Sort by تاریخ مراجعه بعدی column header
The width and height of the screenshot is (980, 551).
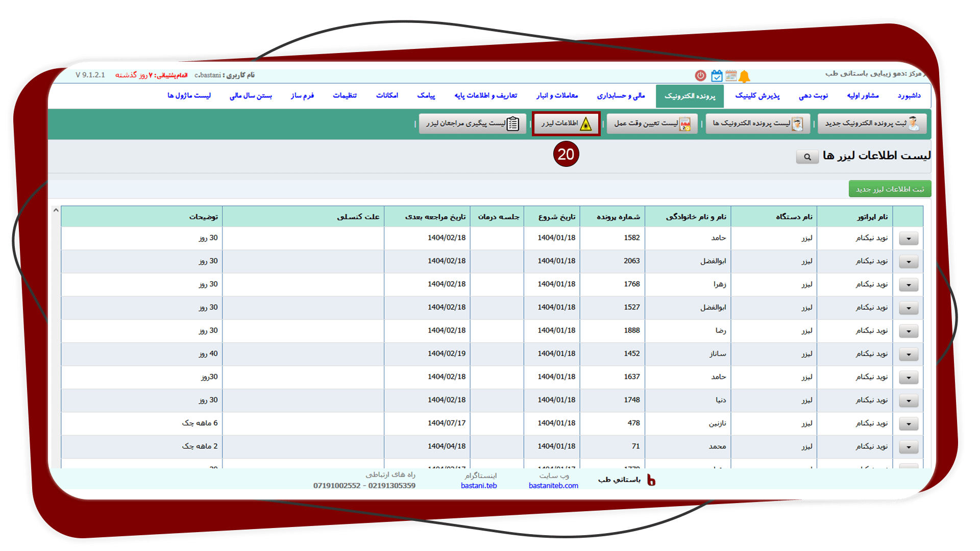[x=427, y=217]
